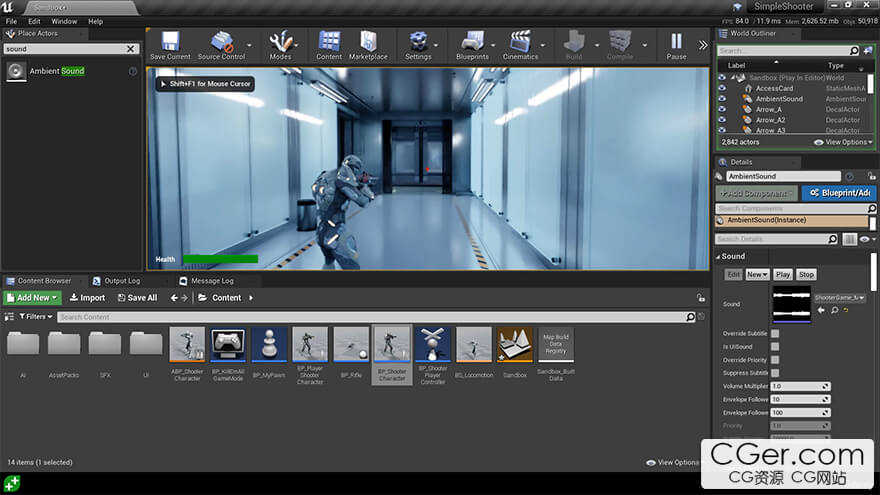Click Save All in Content Browser
This screenshot has height=495, width=880.
pos(138,298)
